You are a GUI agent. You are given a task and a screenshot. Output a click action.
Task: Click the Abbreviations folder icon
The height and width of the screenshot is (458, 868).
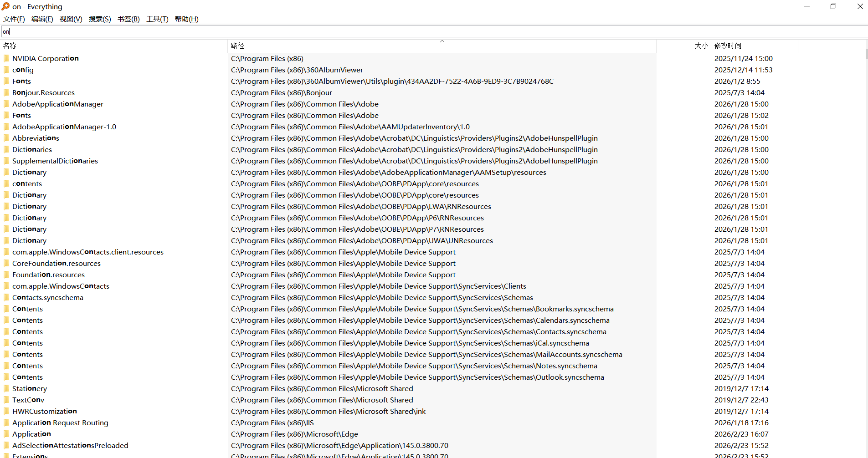pyautogui.click(x=6, y=138)
